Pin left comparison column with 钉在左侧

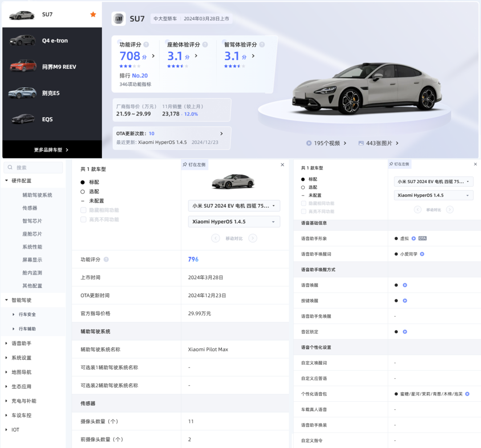click(194, 165)
